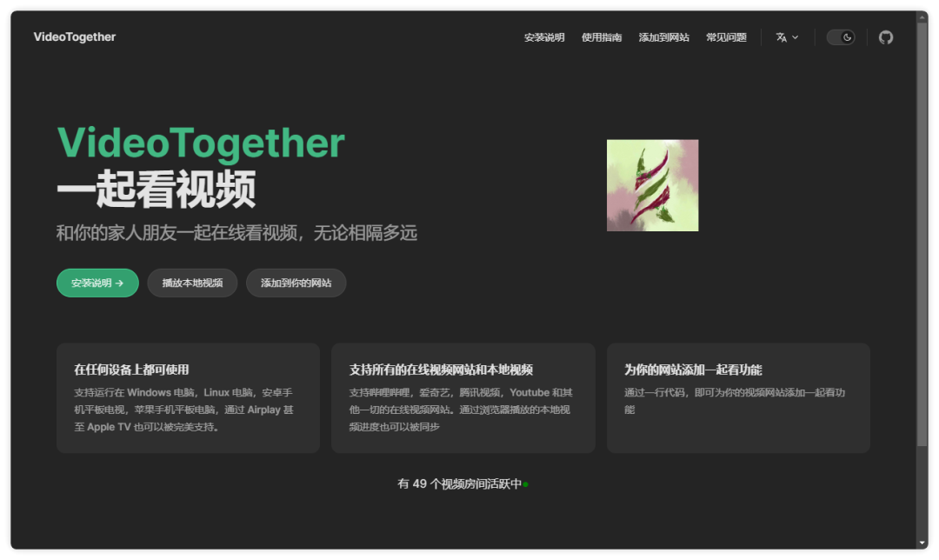Open the 为你的网站添加一起看功能 feature card
Viewport: 939px width, 560px height.
[738, 397]
